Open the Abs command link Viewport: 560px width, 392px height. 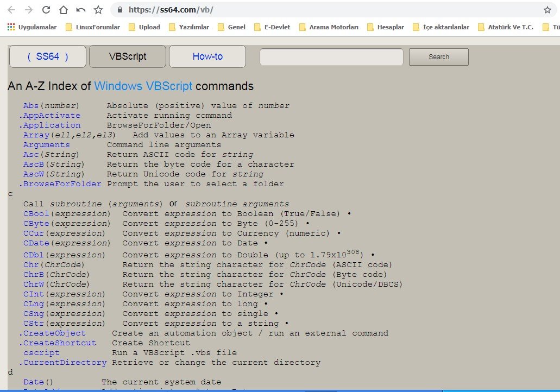click(x=31, y=106)
